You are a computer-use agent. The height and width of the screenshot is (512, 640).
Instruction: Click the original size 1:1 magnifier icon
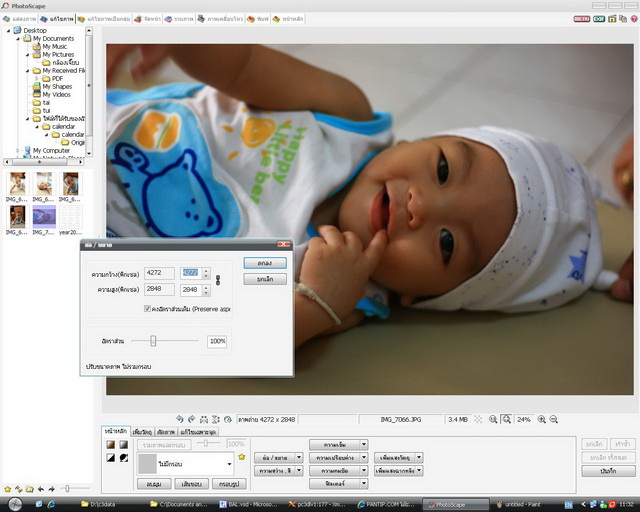(x=493, y=419)
